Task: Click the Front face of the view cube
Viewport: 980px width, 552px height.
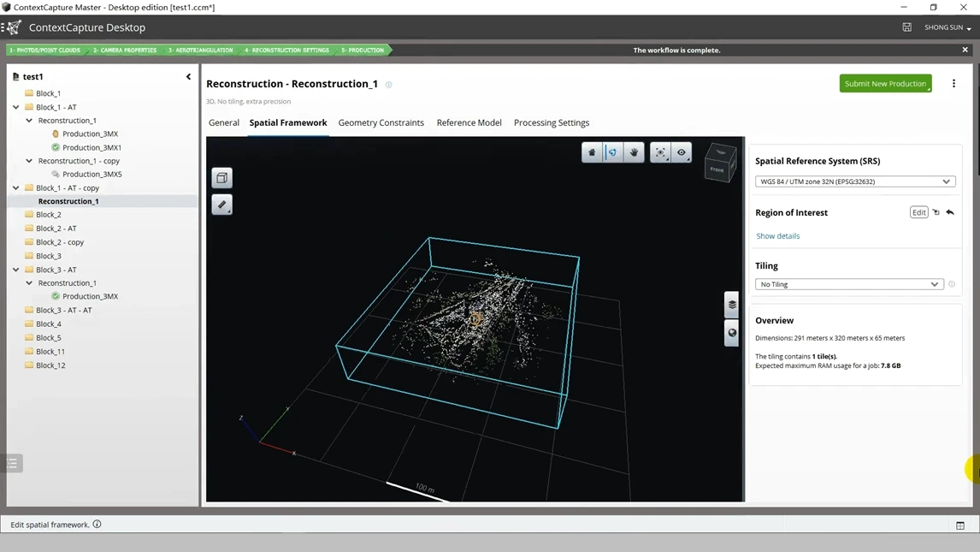Action: (x=717, y=169)
